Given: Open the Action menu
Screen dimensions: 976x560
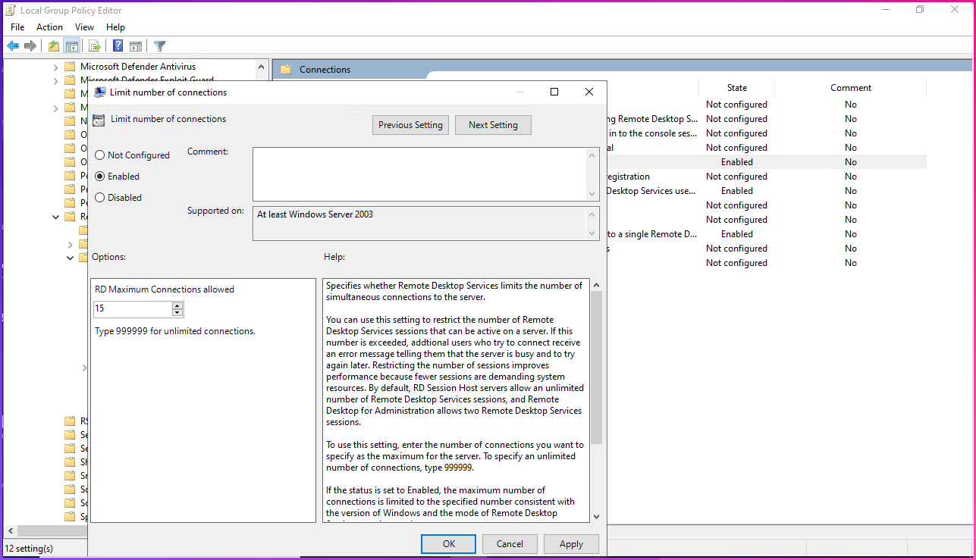Looking at the screenshot, I should point(49,27).
